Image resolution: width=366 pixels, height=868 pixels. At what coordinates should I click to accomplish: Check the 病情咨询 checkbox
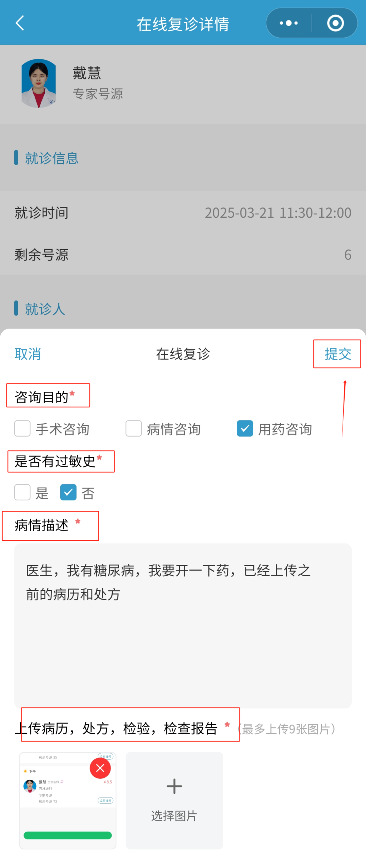click(x=134, y=428)
